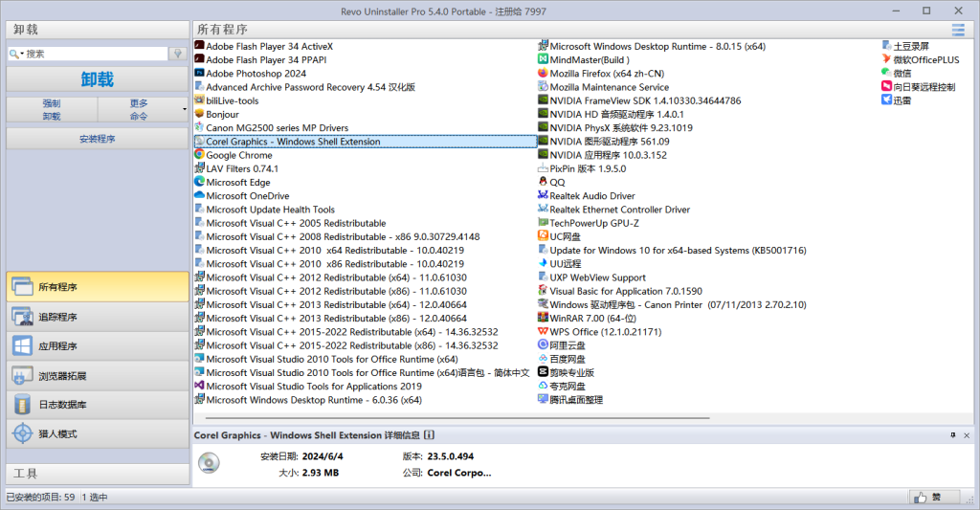Expand the 工具 section in sidebar

[96, 474]
